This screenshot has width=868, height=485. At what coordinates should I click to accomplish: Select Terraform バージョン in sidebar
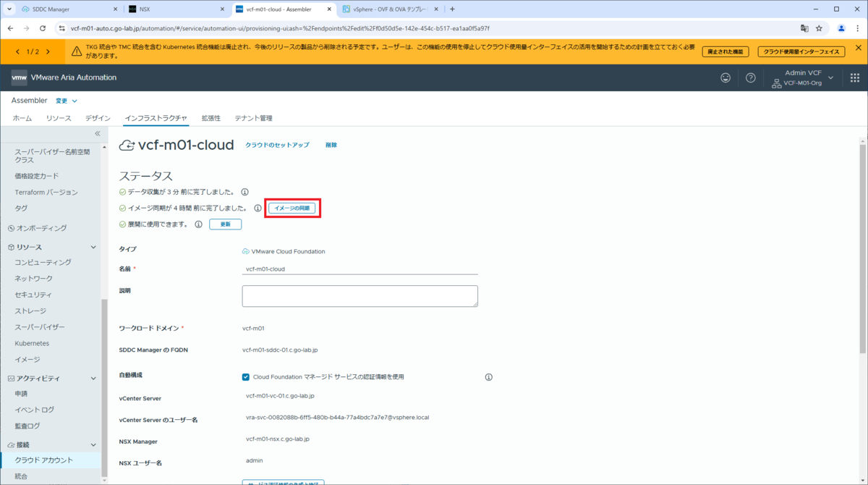46,193
